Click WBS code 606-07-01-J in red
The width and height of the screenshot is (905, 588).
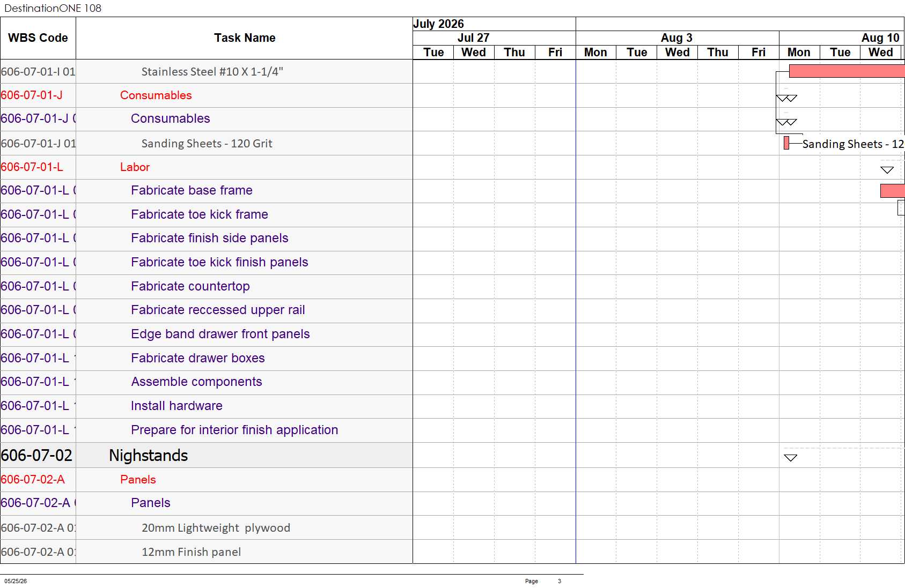pos(32,95)
